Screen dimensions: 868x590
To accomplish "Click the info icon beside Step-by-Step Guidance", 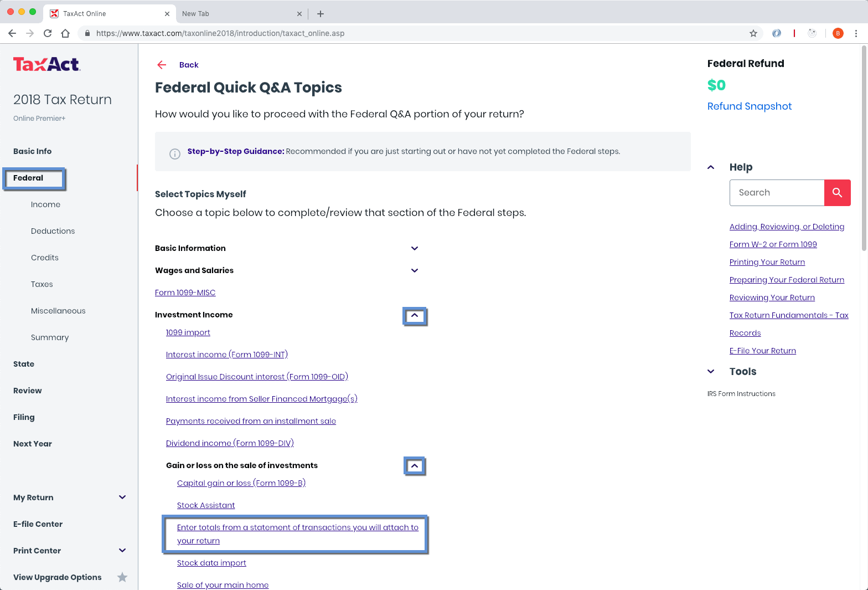I will point(175,154).
